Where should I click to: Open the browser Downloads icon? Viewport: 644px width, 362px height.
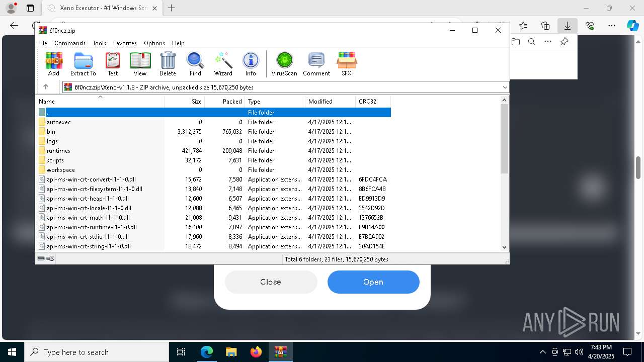pos(568,26)
